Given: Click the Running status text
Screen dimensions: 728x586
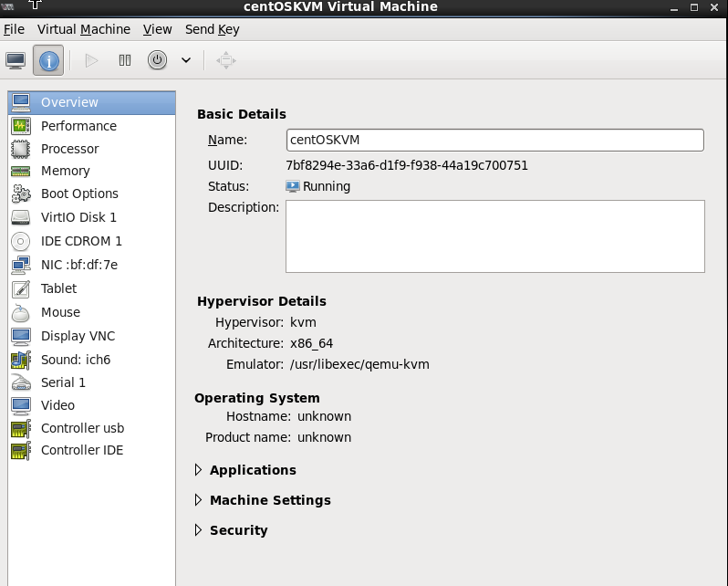Looking at the screenshot, I should [x=327, y=186].
